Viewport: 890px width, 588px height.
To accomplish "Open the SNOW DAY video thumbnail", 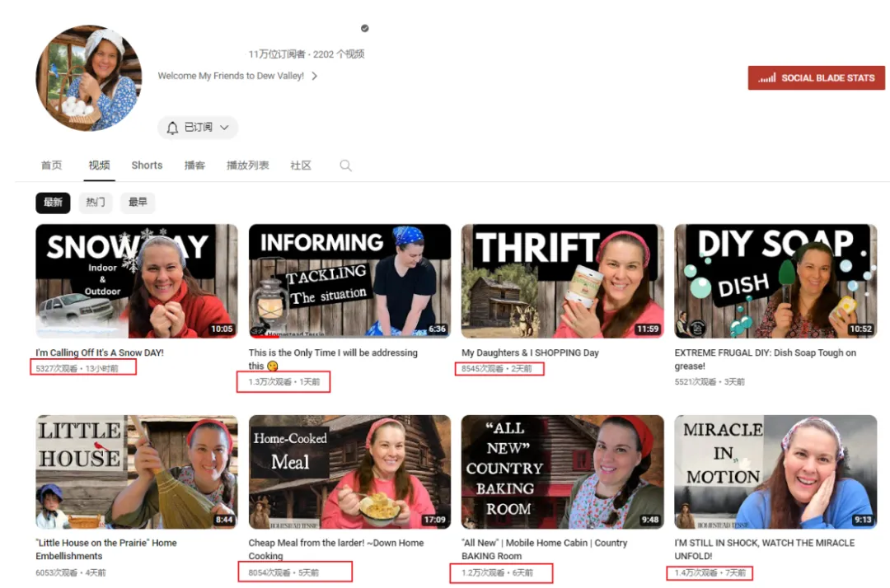I will [x=137, y=282].
